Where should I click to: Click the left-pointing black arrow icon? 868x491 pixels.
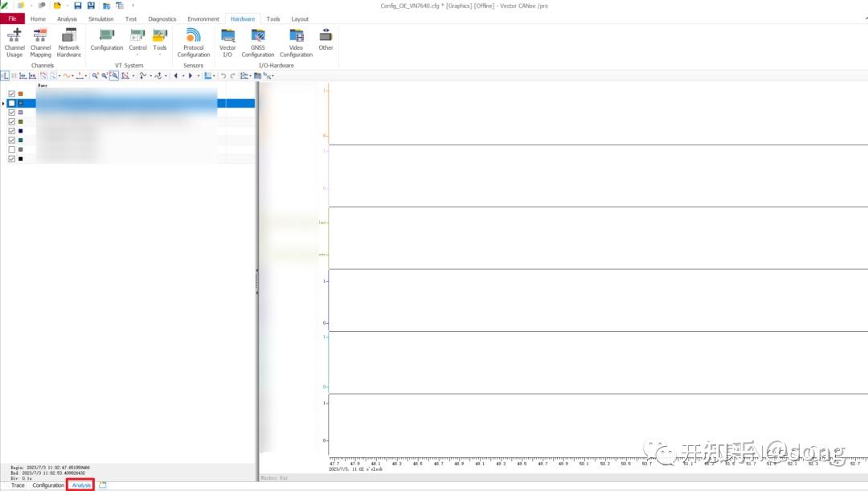(175, 76)
